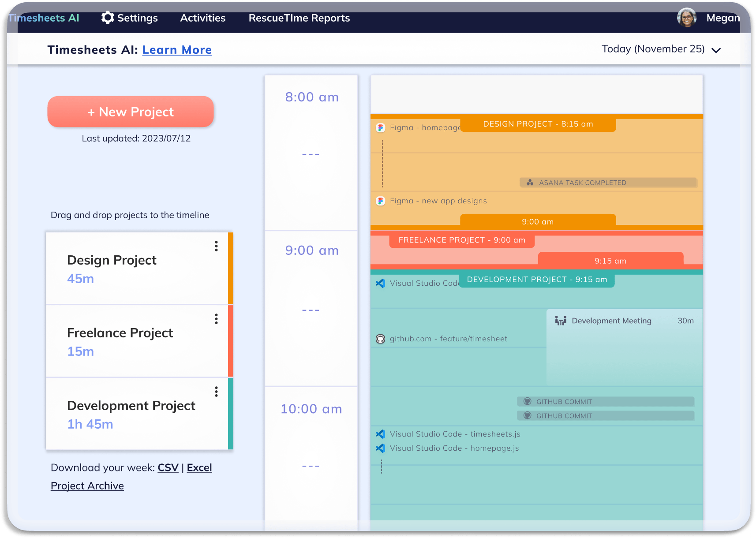Open the Learn More link
The width and height of the screenshot is (756, 538).
[x=177, y=50]
